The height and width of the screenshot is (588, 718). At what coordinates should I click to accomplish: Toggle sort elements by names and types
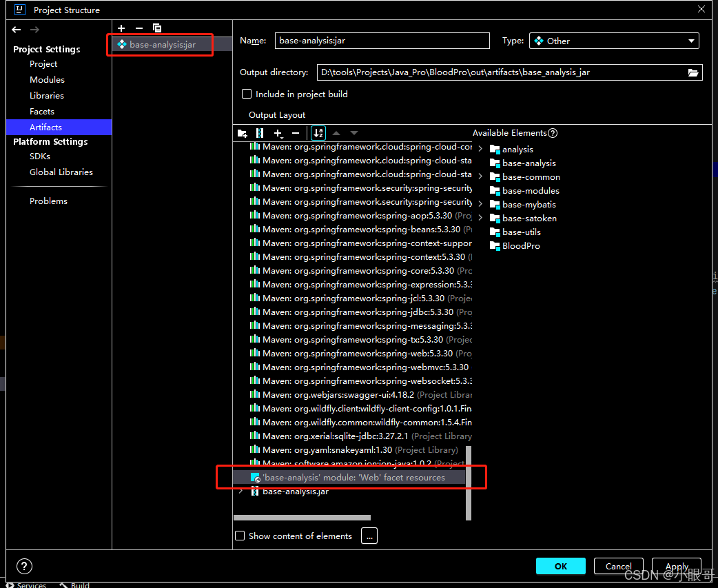tap(318, 133)
